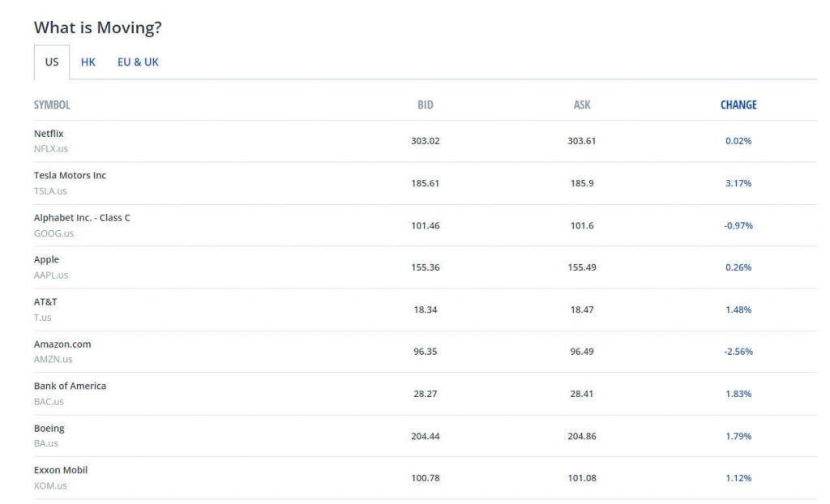This screenshot has height=504, width=830.
Task: Click Tesla change value 3.17%
Action: coord(738,183)
